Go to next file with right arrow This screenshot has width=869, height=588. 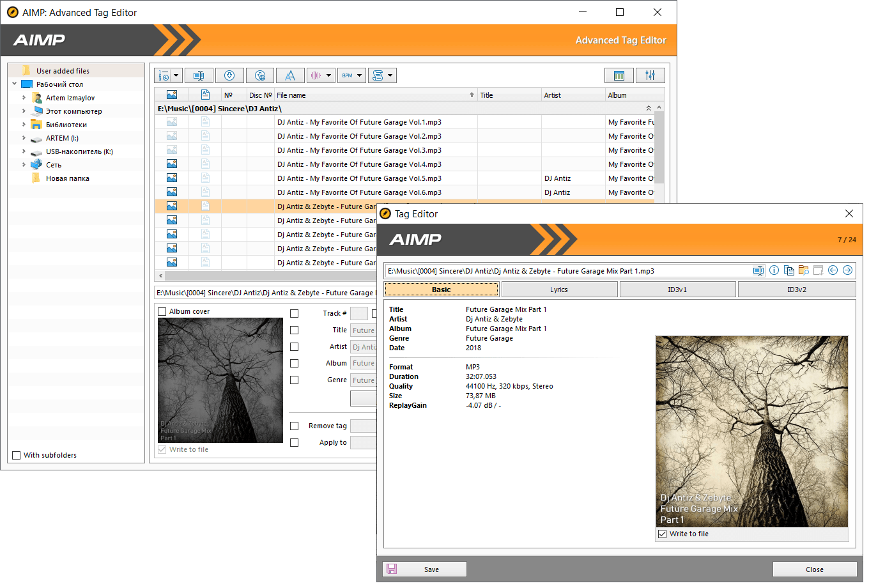point(847,270)
